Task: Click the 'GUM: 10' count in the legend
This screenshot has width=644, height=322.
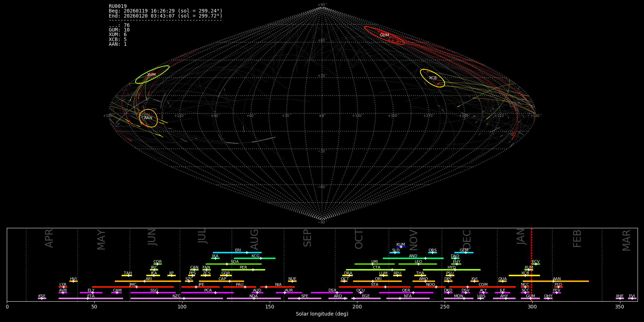Action: point(119,30)
